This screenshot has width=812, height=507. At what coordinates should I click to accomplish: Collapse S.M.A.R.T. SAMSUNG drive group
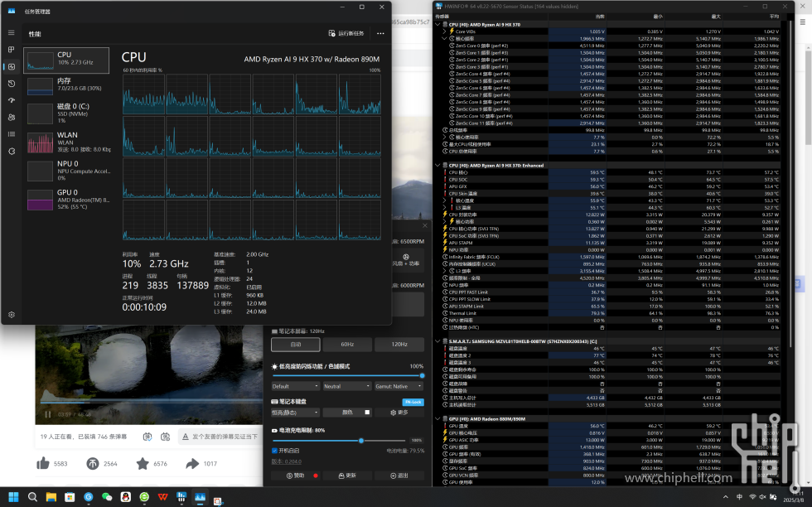pos(438,341)
